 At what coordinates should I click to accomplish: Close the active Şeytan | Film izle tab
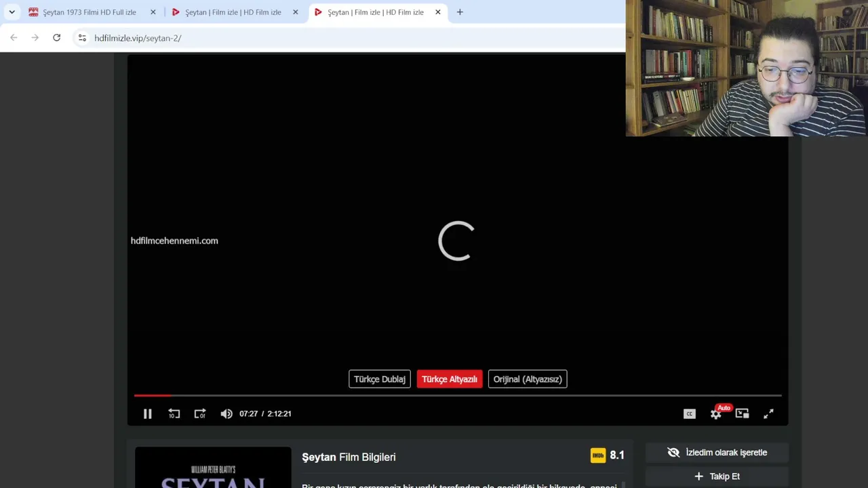tap(438, 12)
